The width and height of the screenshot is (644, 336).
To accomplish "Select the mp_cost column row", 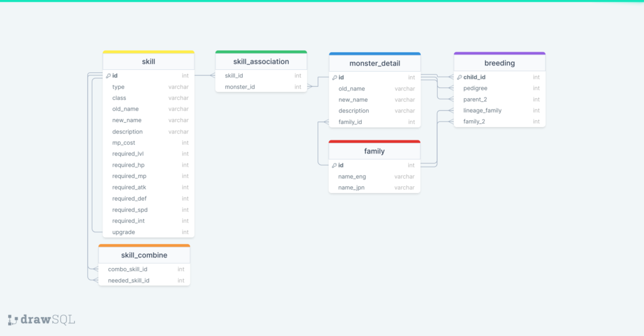I will [148, 143].
